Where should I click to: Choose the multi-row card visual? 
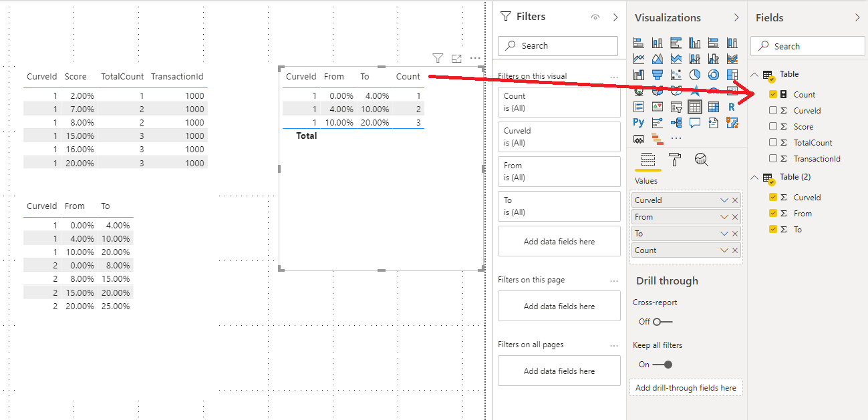point(639,107)
